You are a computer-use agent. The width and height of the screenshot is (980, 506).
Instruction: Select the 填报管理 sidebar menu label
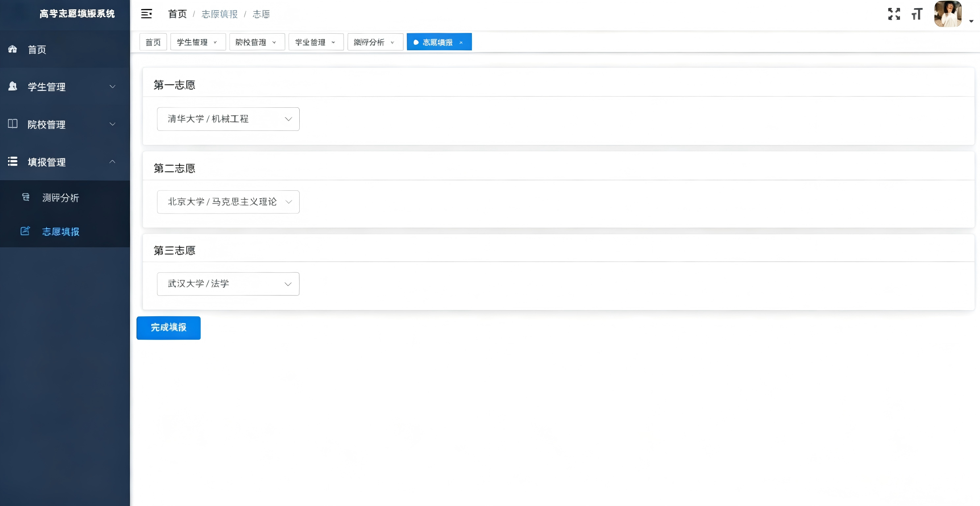point(46,162)
